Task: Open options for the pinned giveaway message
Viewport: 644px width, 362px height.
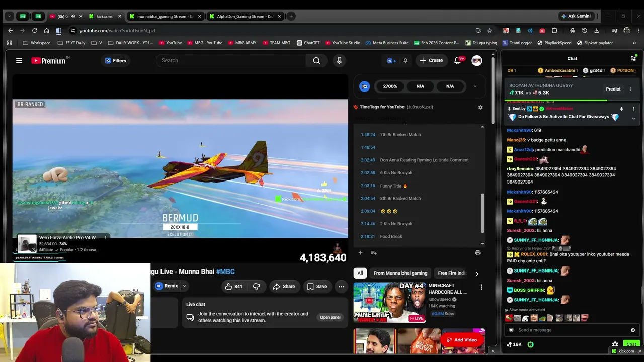Action: pyautogui.click(x=633, y=109)
